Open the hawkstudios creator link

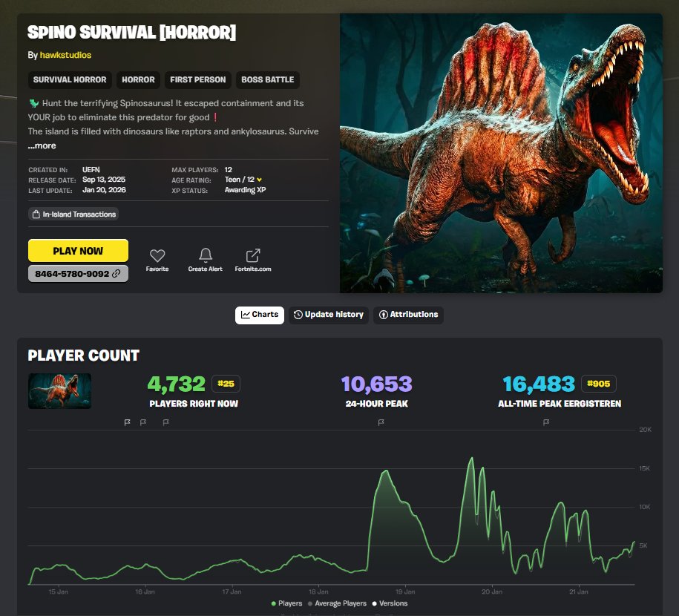(65, 55)
